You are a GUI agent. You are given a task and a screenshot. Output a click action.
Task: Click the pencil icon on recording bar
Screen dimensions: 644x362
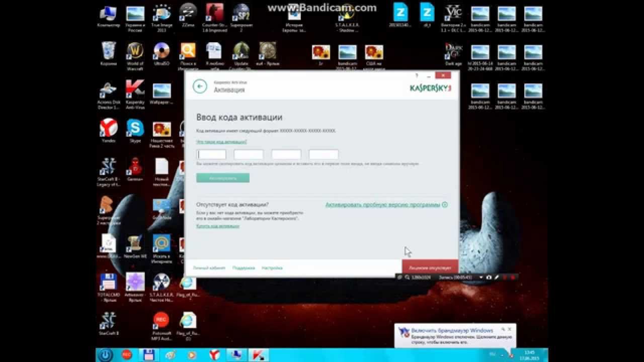click(497, 277)
